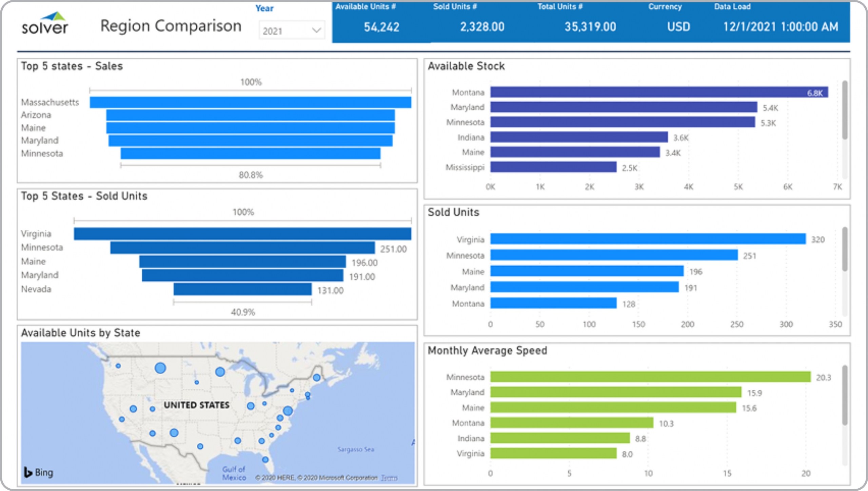Click the Sold Units chart scrollbar
The image size is (868, 491).
click(845, 249)
